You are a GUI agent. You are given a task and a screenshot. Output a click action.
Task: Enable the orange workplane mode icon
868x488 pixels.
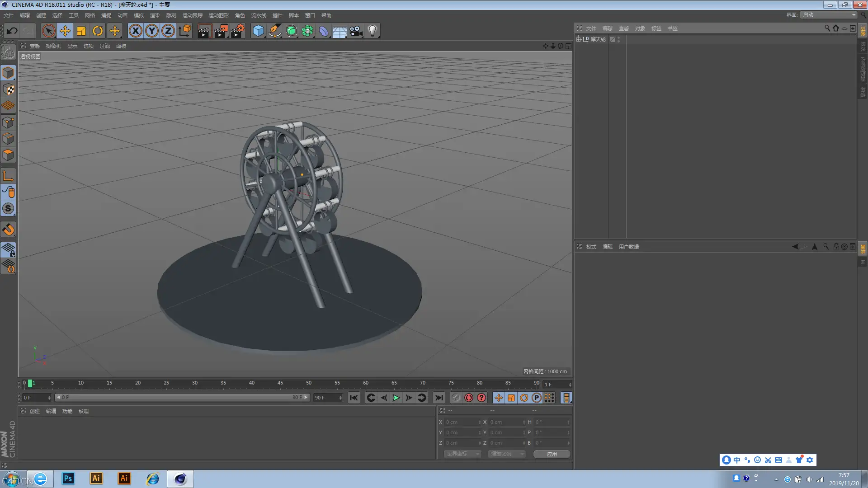point(8,106)
